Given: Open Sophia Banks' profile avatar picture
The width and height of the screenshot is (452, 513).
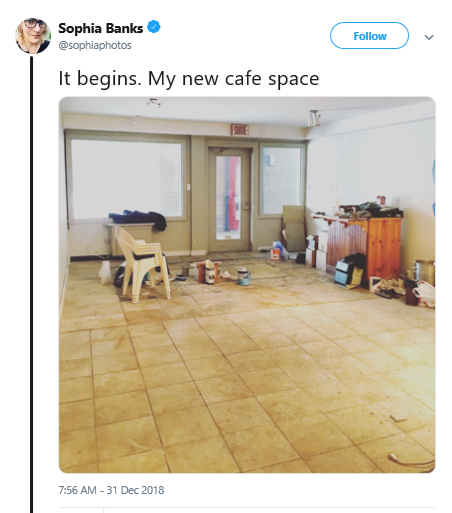Looking at the screenshot, I should 33,36.
